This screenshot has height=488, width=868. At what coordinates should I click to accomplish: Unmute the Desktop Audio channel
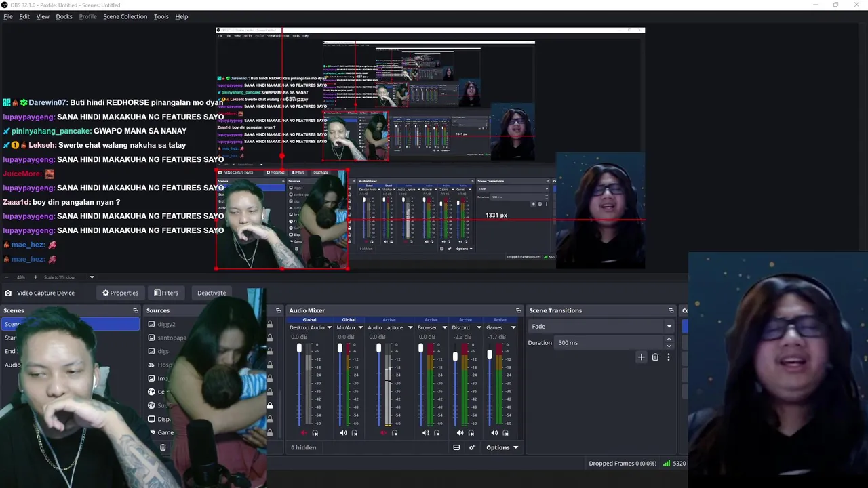tap(304, 433)
